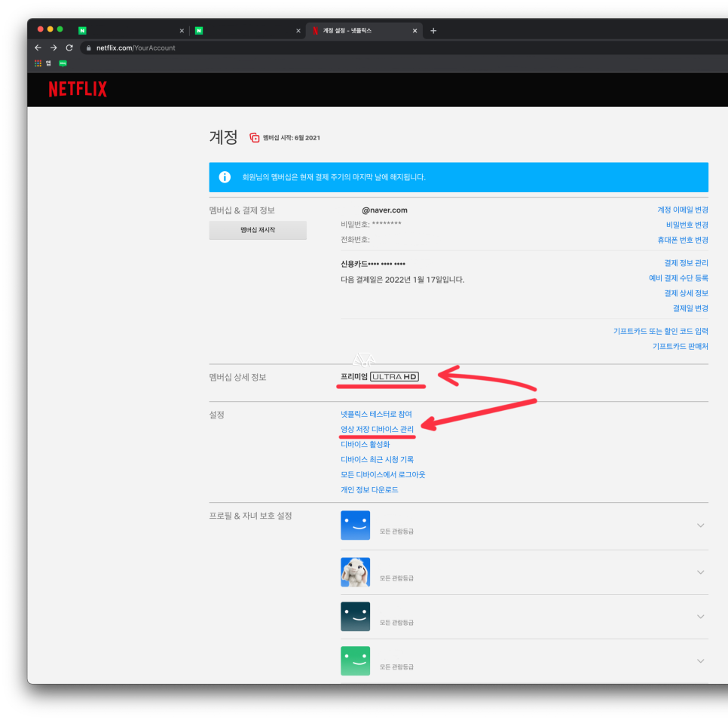Open 휴대폰 번호 변경 link

tap(683, 241)
